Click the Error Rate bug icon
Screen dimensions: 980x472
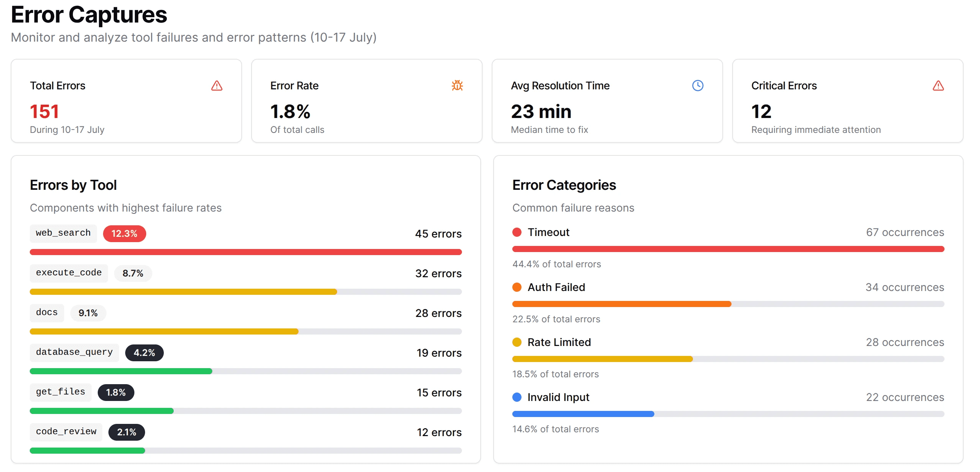pos(457,86)
